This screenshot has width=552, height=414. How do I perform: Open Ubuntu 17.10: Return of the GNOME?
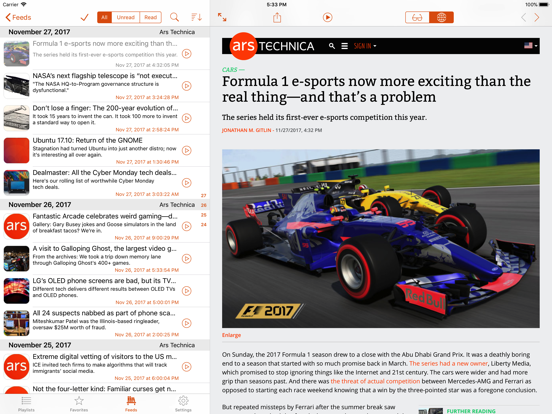pos(105,150)
